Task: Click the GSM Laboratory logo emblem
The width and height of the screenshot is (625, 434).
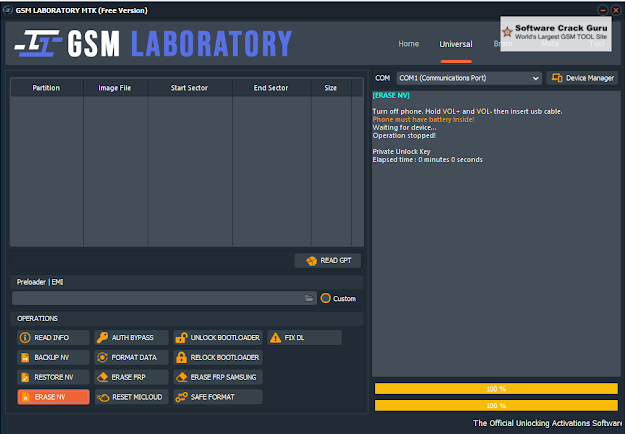Action: 38,43
